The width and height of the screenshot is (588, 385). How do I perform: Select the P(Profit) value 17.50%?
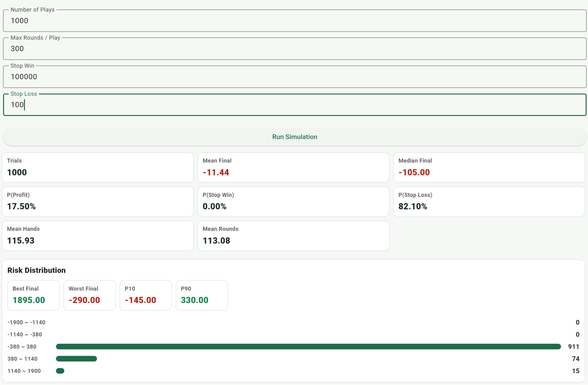(21, 206)
